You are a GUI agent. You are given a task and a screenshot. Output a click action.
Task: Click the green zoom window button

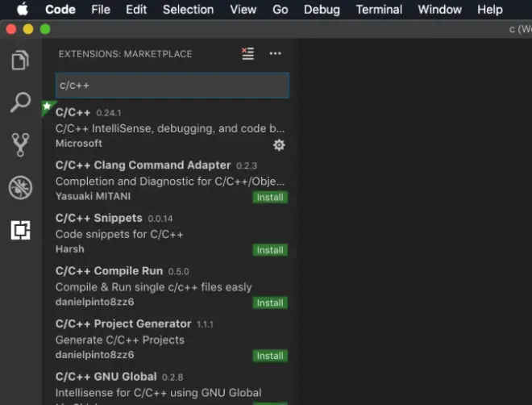(45, 29)
